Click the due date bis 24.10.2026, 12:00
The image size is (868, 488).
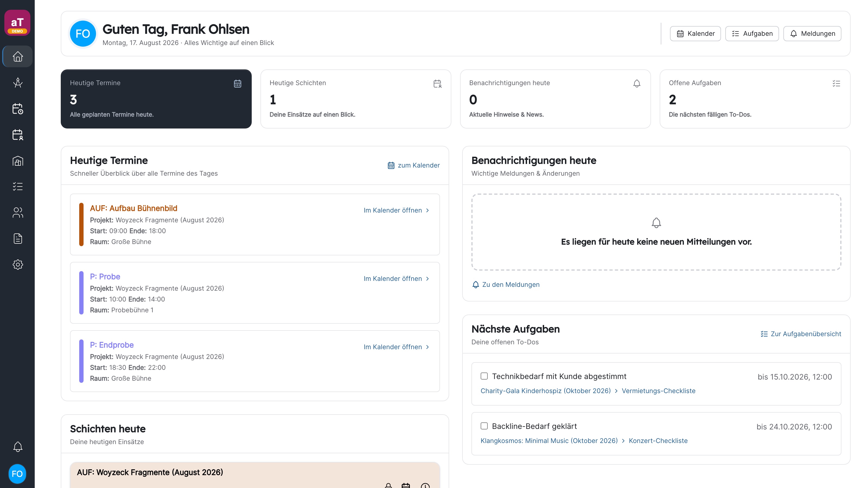(x=794, y=427)
